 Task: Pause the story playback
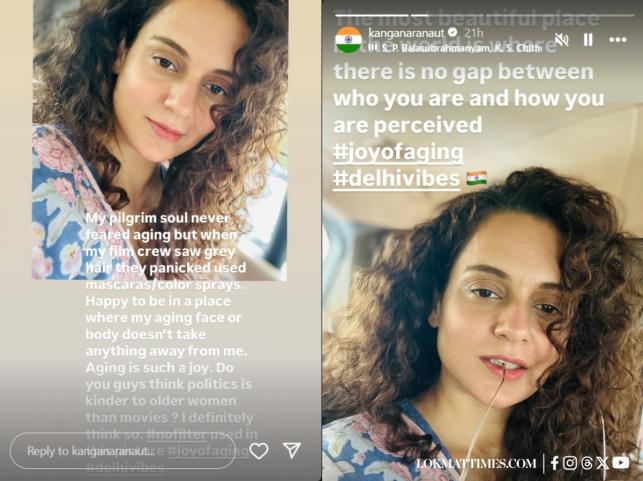click(x=588, y=39)
